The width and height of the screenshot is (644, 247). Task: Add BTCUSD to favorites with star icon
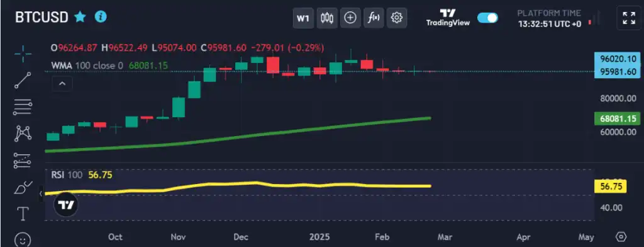[80, 17]
